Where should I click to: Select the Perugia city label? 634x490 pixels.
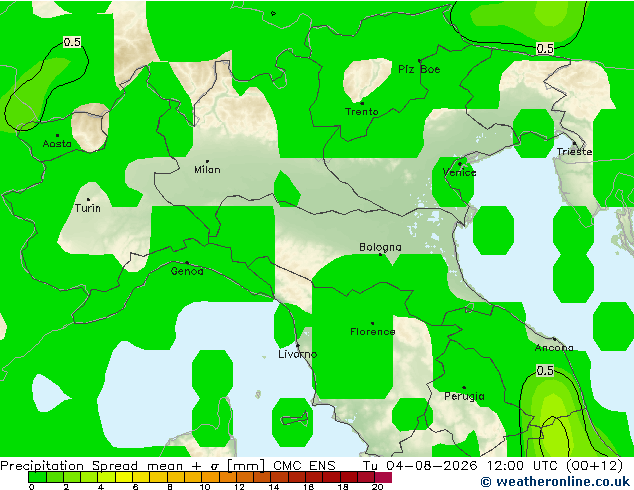pyautogui.click(x=464, y=396)
